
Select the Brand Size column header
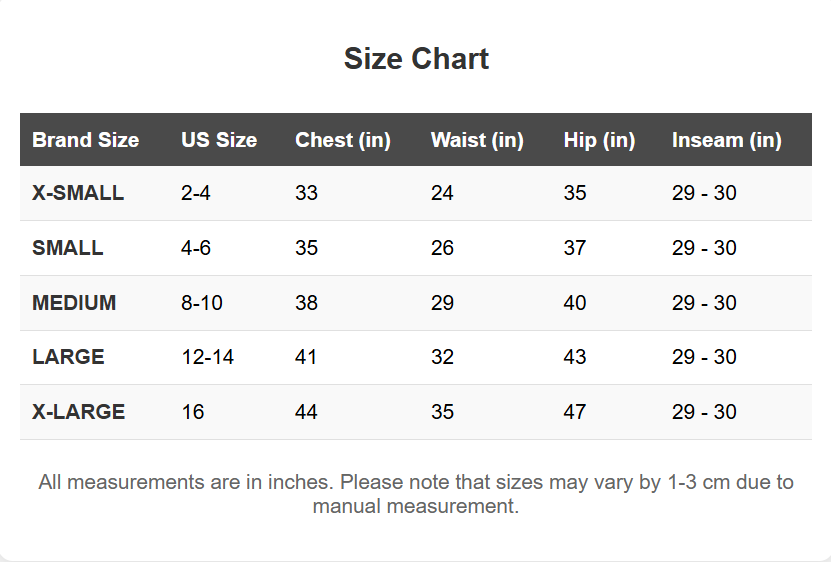[x=85, y=140]
